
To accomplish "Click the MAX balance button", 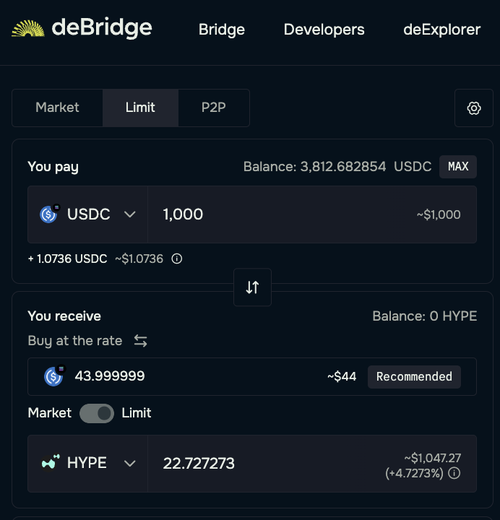I will coord(458,166).
